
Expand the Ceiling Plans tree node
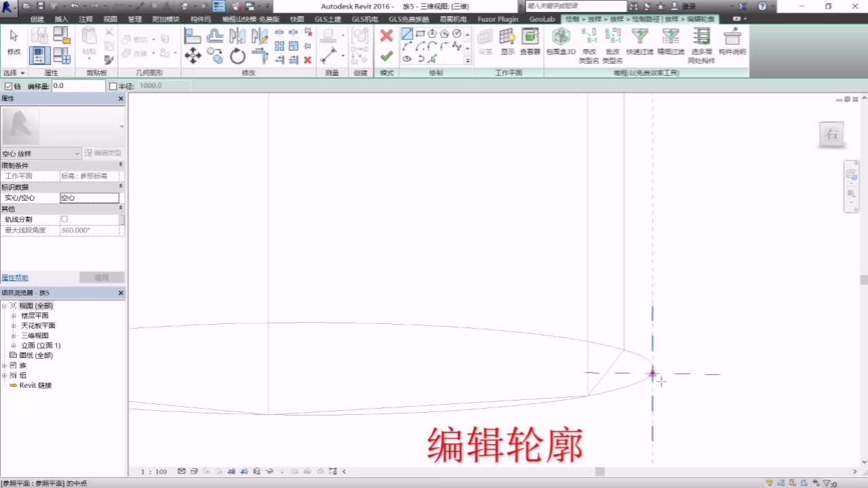tap(13, 326)
